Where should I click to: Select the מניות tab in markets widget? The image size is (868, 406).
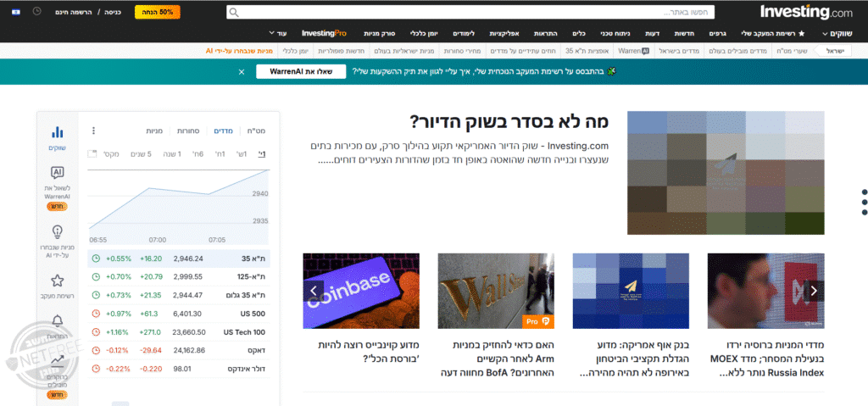point(154,131)
